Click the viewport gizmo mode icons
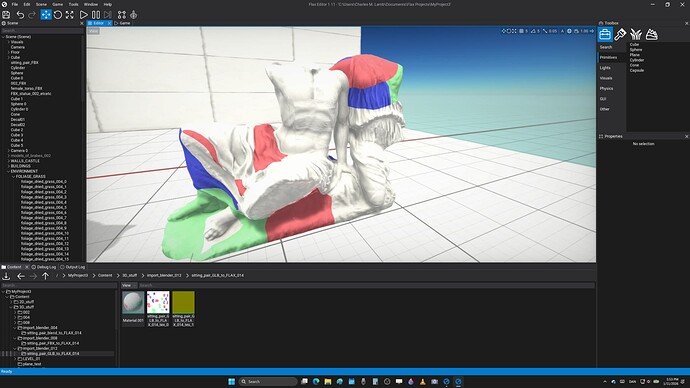 pyautogui.click(x=509, y=31)
